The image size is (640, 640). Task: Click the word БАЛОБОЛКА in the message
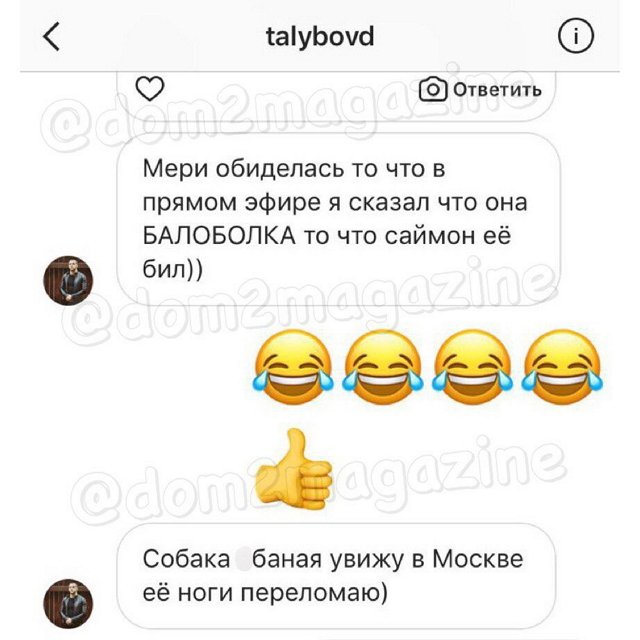tap(219, 236)
